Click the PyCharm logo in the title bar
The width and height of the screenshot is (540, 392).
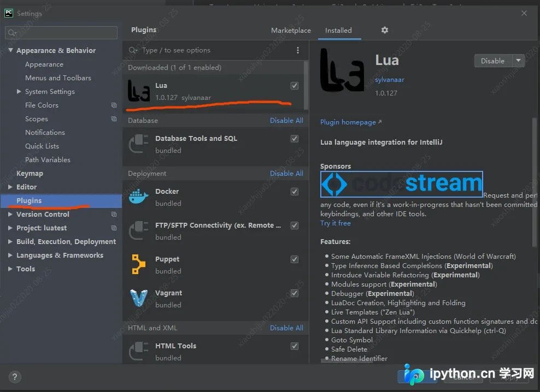point(9,13)
